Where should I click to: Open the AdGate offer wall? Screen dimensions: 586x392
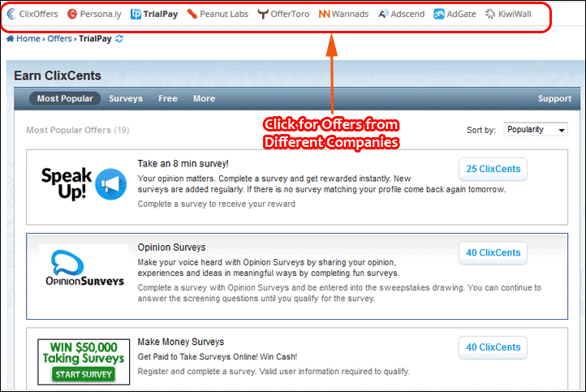455,14
